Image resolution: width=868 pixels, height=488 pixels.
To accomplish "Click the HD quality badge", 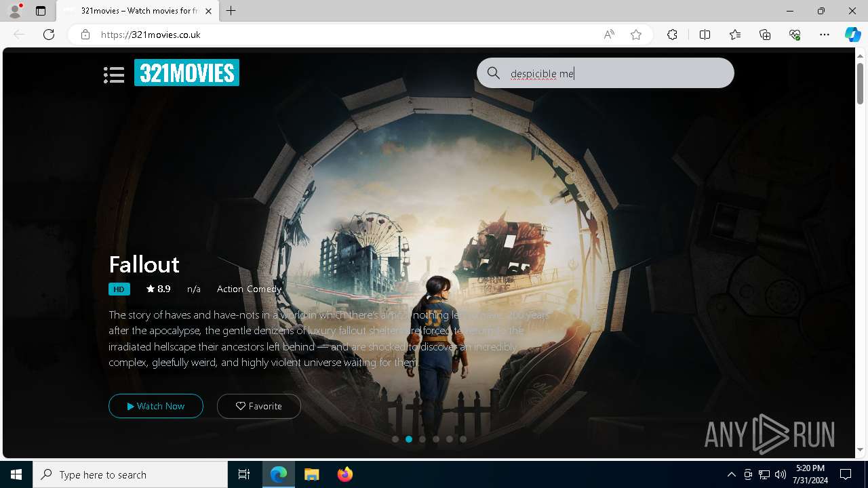I will [119, 289].
